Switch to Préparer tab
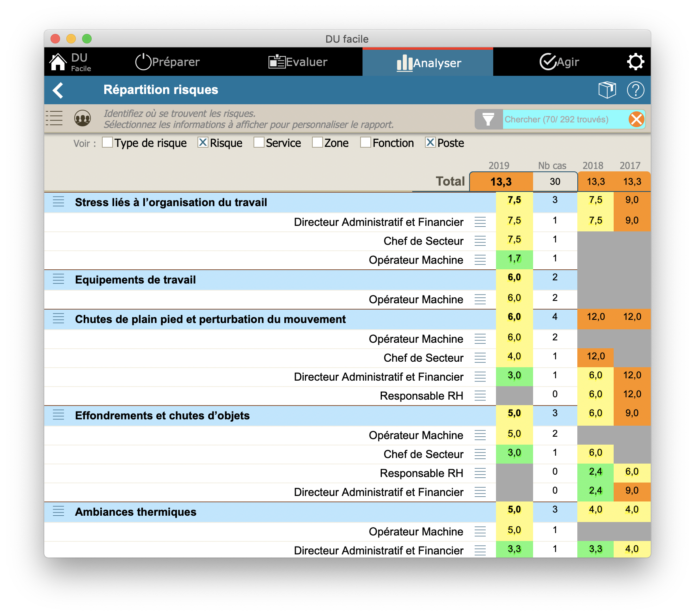 (167, 62)
